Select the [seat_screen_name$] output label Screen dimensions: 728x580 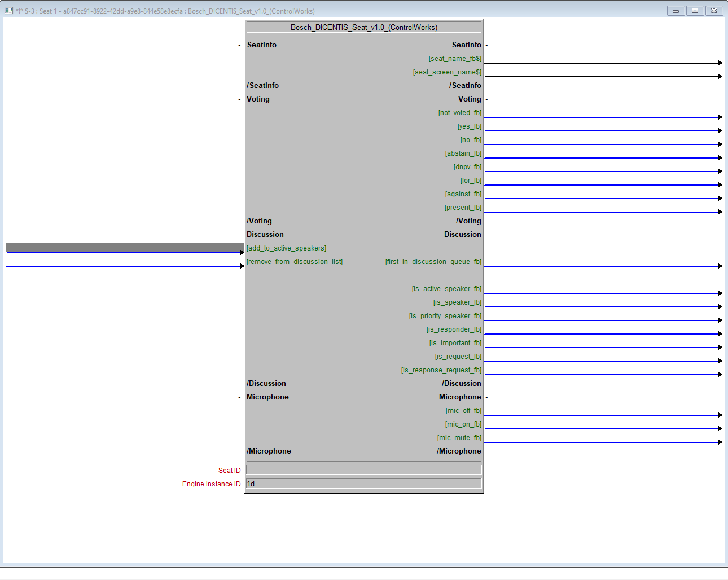[447, 72]
